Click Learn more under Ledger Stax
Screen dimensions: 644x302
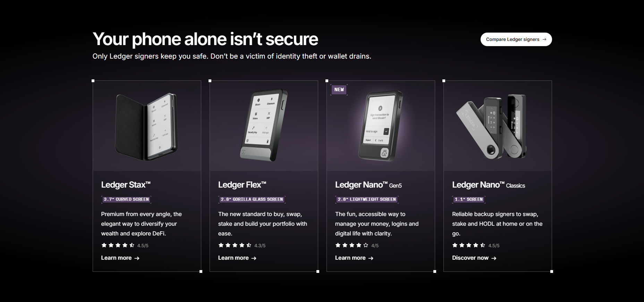click(120, 258)
